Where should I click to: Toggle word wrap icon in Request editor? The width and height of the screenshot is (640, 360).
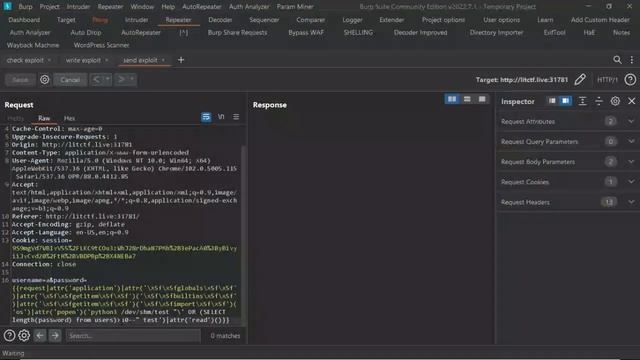pyautogui.click(x=206, y=117)
